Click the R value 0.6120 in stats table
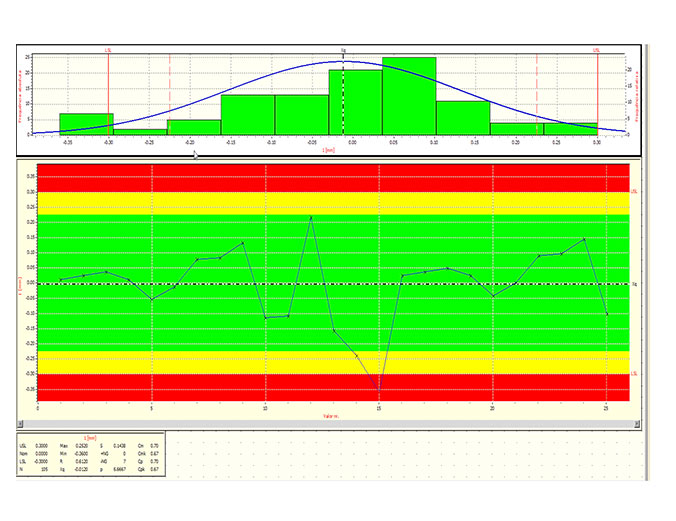Viewport: 676px width, 521px height. click(x=81, y=461)
